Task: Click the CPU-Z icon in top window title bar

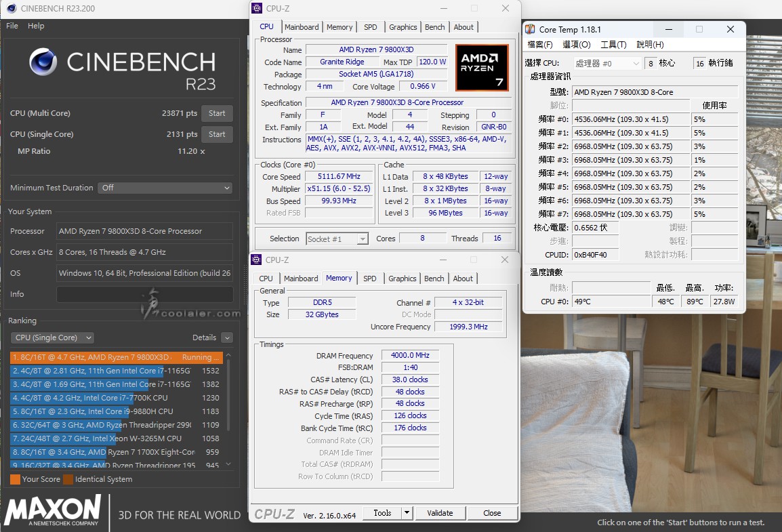Action: [257, 8]
